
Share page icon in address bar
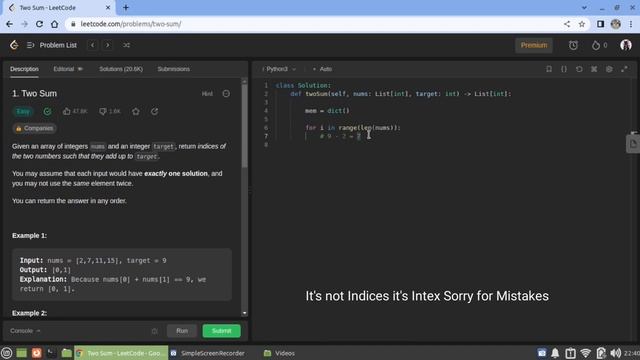pyautogui.click(x=567, y=24)
